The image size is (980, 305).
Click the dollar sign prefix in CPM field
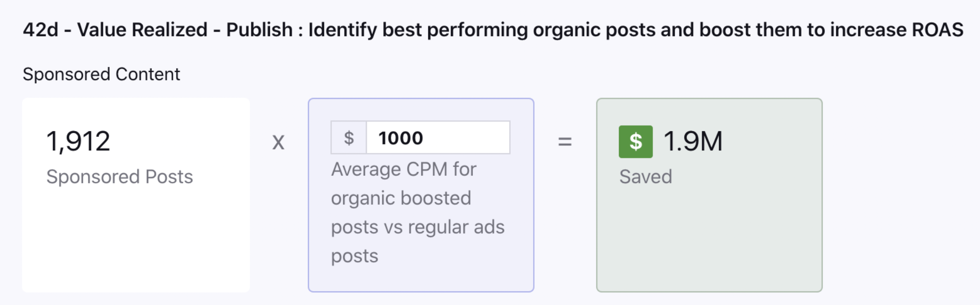[348, 138]
